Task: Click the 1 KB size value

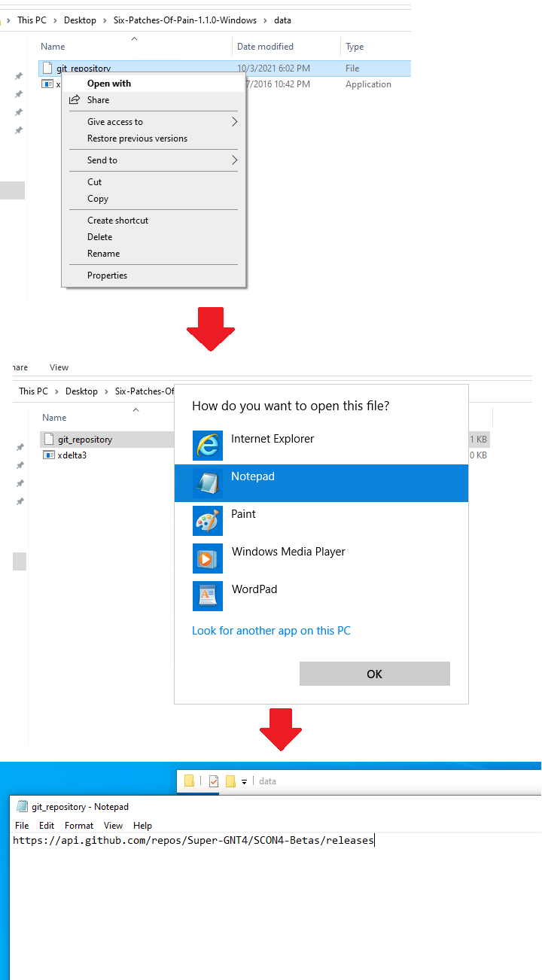Action: (479, 440)
